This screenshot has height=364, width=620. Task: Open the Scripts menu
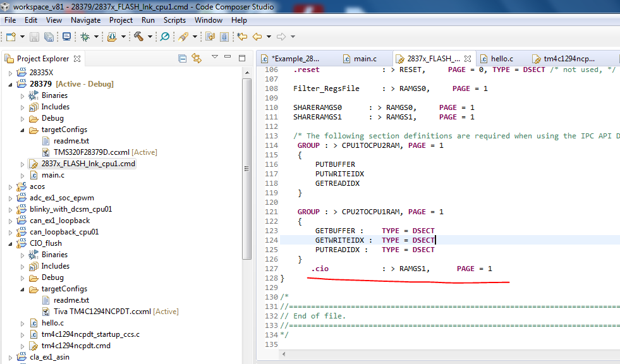click(x=174, y=20)
